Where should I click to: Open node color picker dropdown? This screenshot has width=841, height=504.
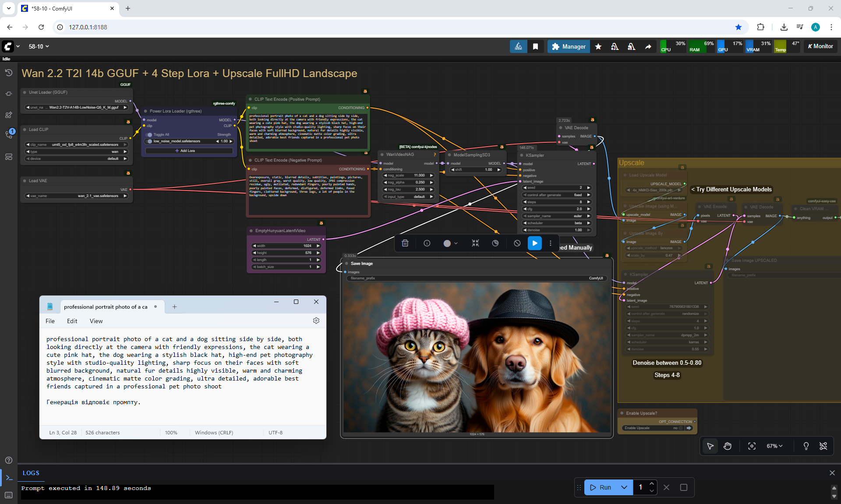[x=450, y=243]
